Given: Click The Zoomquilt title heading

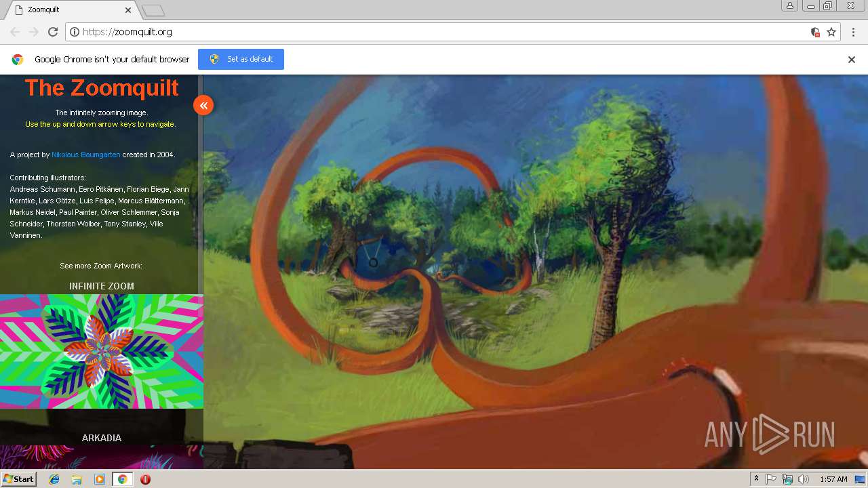Looking at the screenshot, I should click(x=102, y=87).
